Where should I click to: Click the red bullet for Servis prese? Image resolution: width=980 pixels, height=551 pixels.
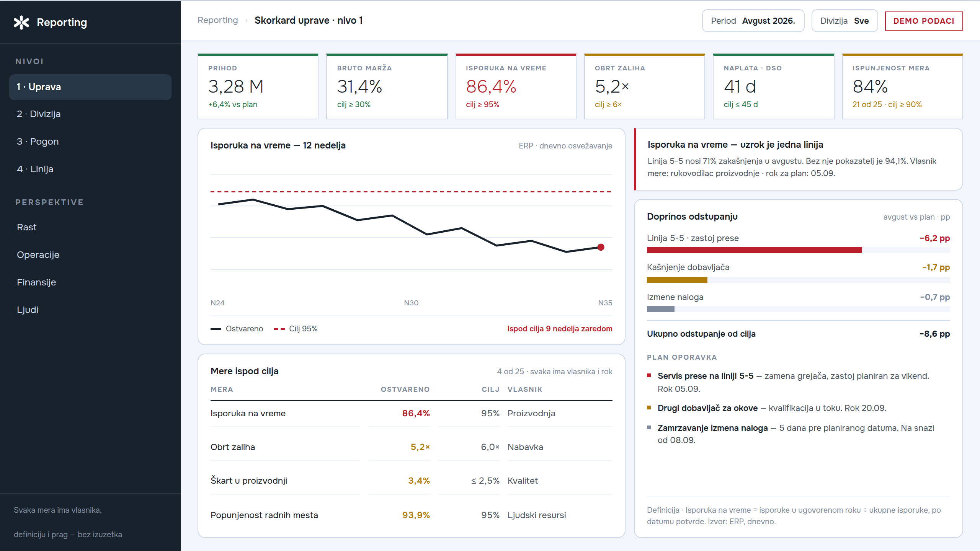(649, 375)
